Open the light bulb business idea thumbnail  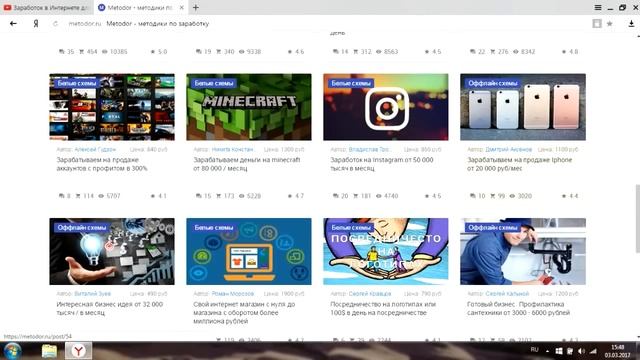click(112, 251)
